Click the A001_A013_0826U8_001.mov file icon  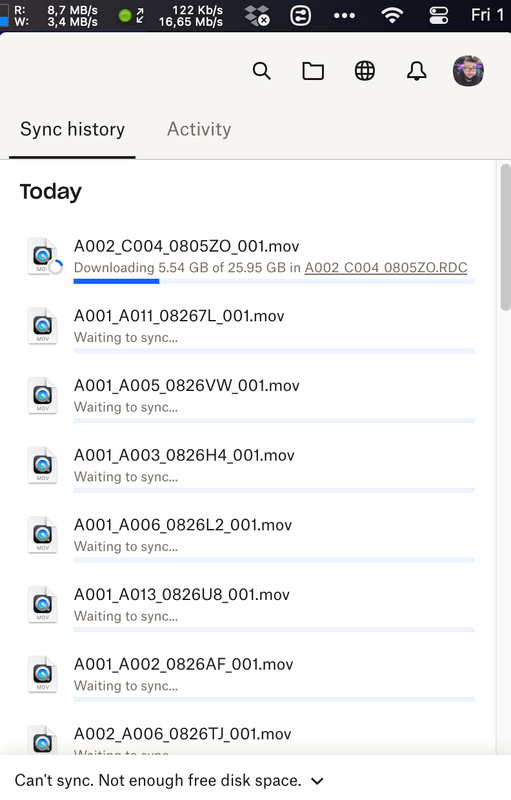click(43, 605)
